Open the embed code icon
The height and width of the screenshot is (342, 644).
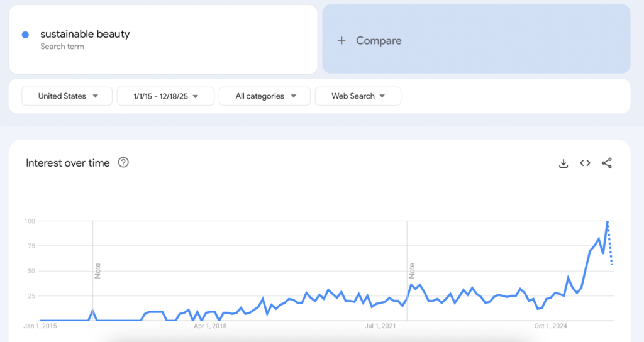tap(585, 163)
